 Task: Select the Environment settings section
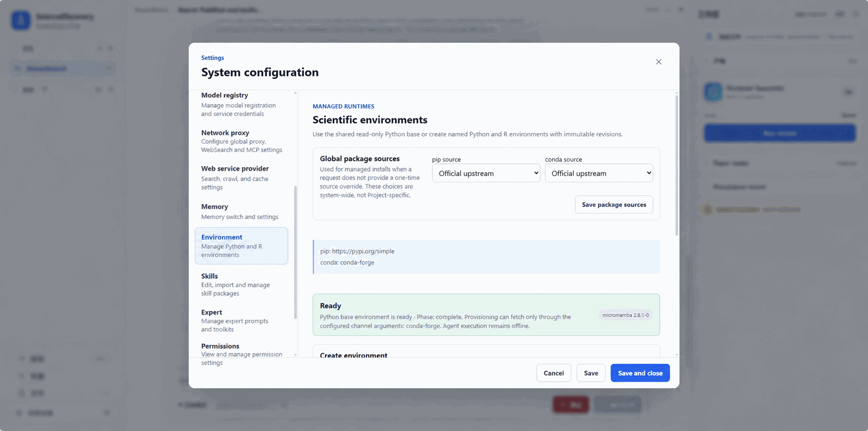click(x=241, y=246)
